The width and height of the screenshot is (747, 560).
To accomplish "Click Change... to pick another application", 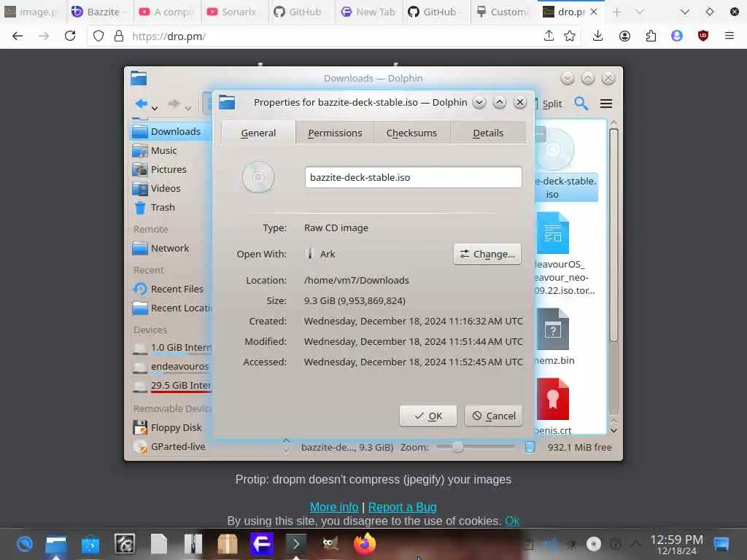I will pyautogui.click(x=487, y=254).
